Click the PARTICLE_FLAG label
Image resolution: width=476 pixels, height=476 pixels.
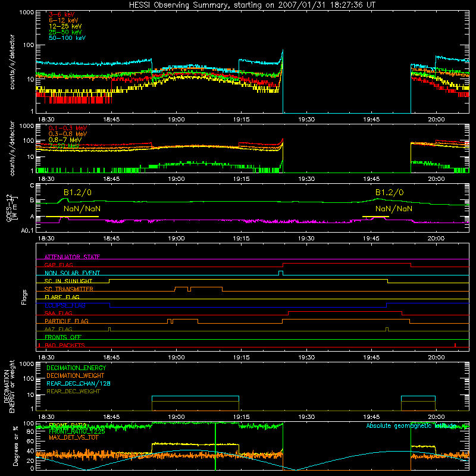coord(67,321)
